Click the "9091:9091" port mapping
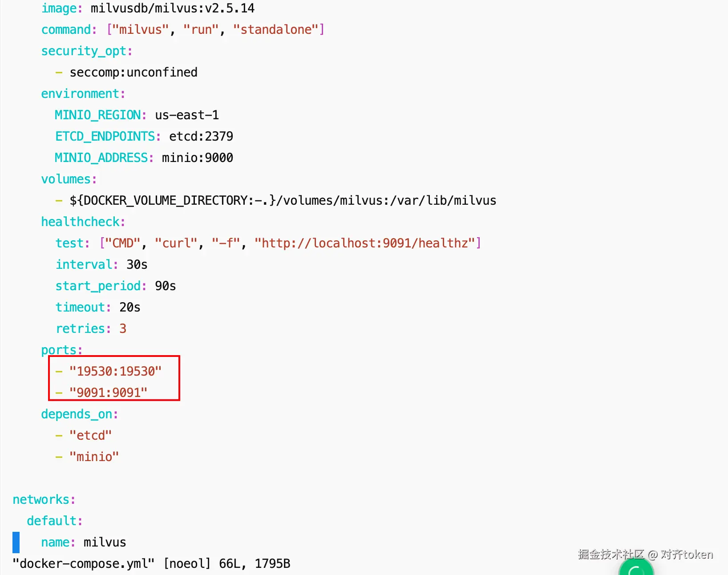 point(109,393)
